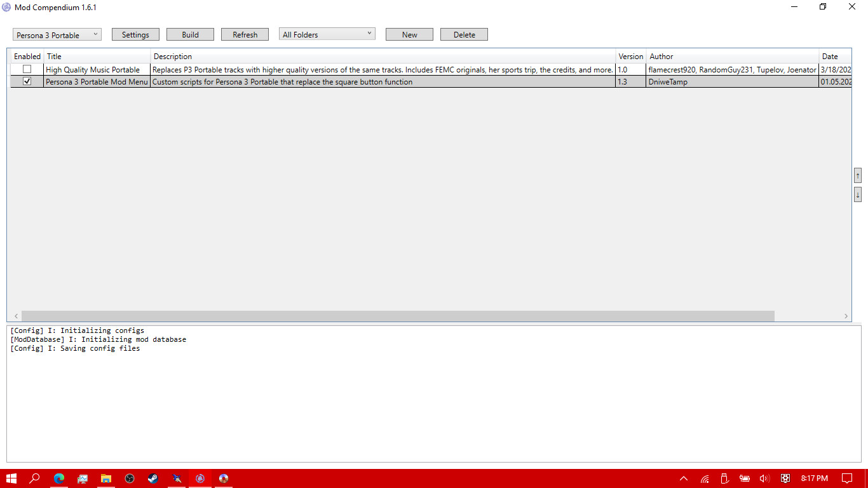This screenshot has height=488, width=868.
Task: Show hidden system tray icons
Action: (x=684, y=478)
